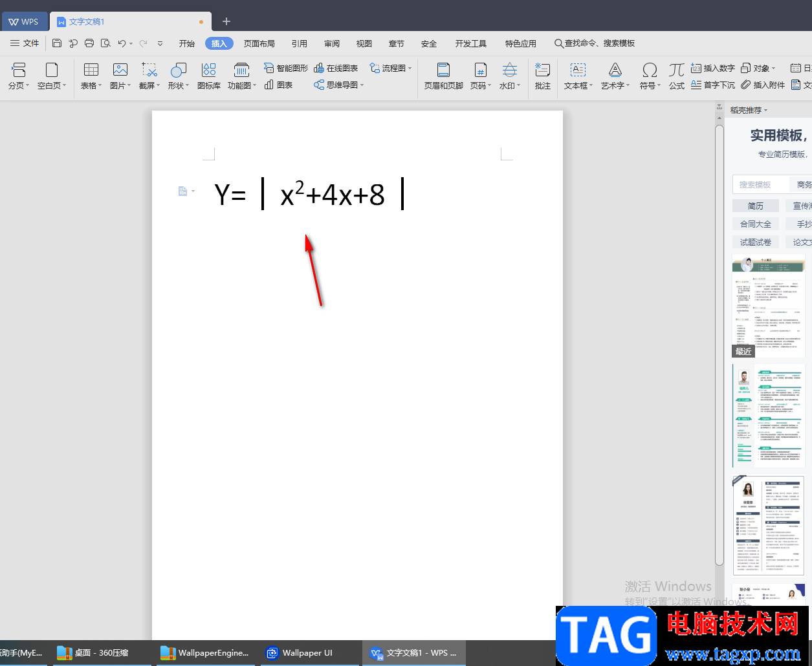Click the Print icon in quick access toolbar
The height and width of the screenshot is (666, 812).
[x=89, y=43]
